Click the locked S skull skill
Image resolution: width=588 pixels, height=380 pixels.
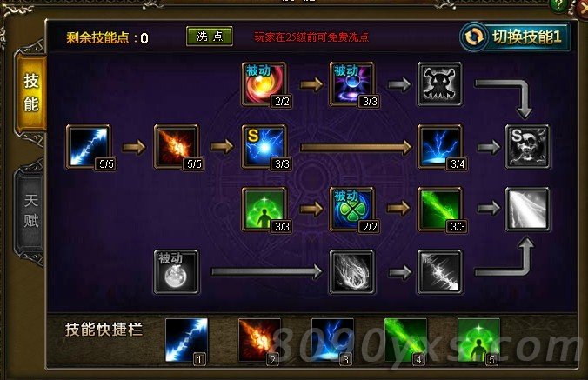click(528, 147)
